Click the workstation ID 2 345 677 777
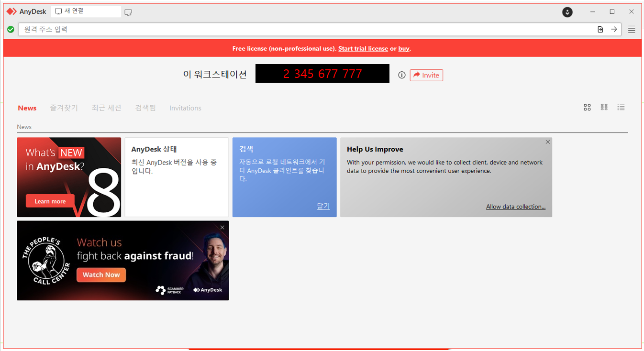This screenshot has height=351, width=644. (322, 74)
